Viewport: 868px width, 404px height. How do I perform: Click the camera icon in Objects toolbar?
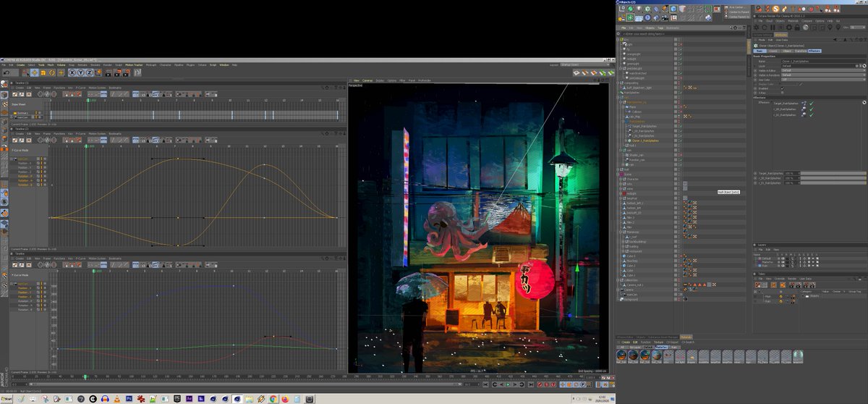point(665,17)
